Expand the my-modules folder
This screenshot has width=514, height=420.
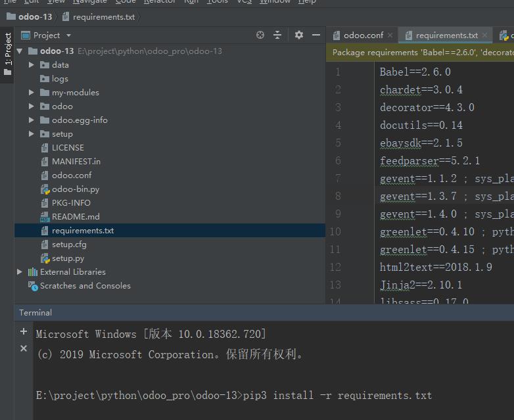click(x=31, y=93)
